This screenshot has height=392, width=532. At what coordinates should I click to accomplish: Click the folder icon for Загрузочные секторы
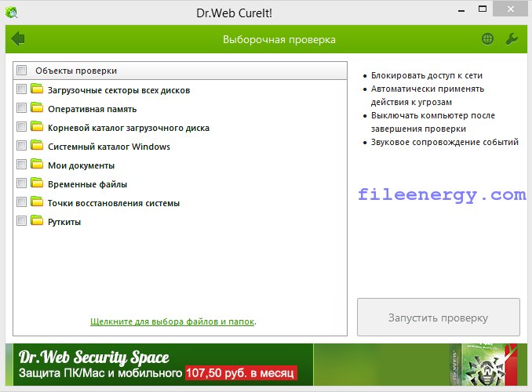(x=37, y=89)
